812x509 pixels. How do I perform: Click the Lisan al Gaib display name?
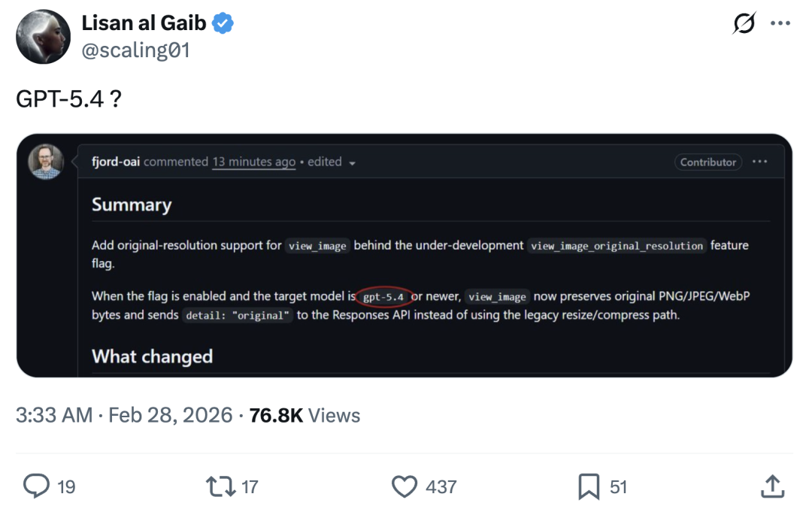[x=144, y=23]
